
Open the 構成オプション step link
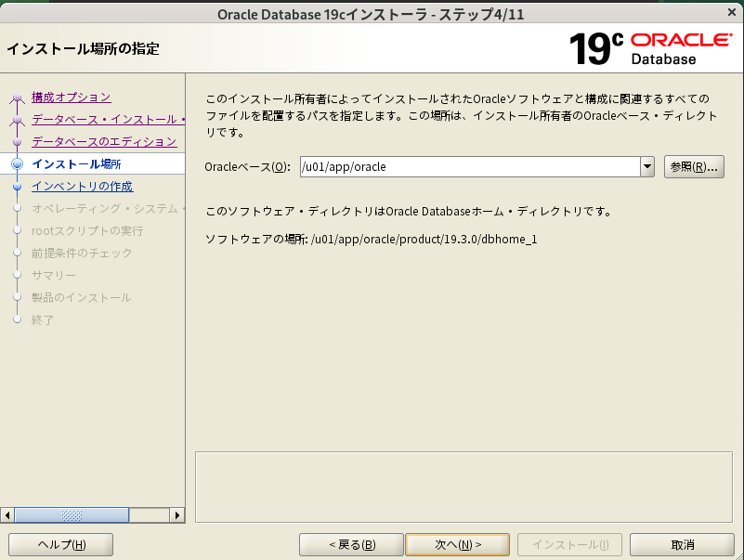pyautogui.click(x=72, y=98)
